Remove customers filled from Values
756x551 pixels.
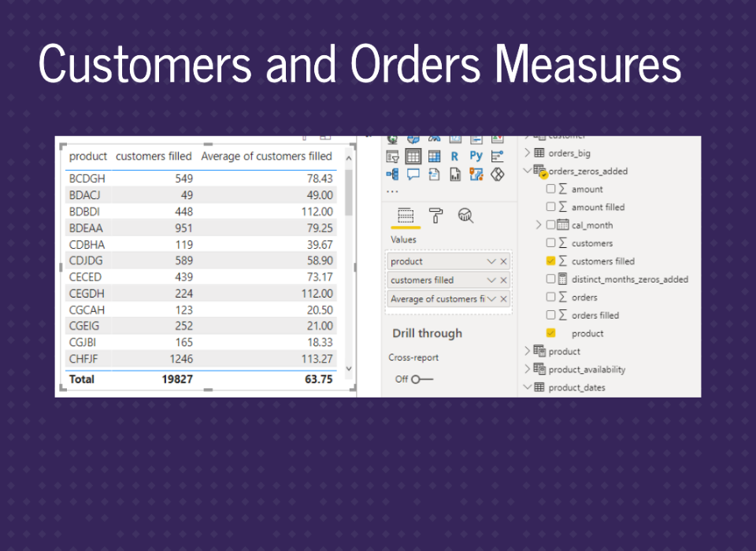[x=504, y=280]
